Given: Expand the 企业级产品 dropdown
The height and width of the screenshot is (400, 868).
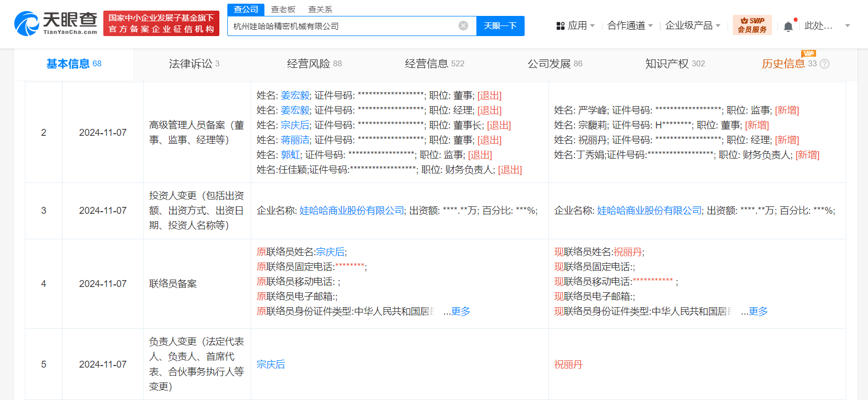Looking at the screenshot, I should click(693, 25).
